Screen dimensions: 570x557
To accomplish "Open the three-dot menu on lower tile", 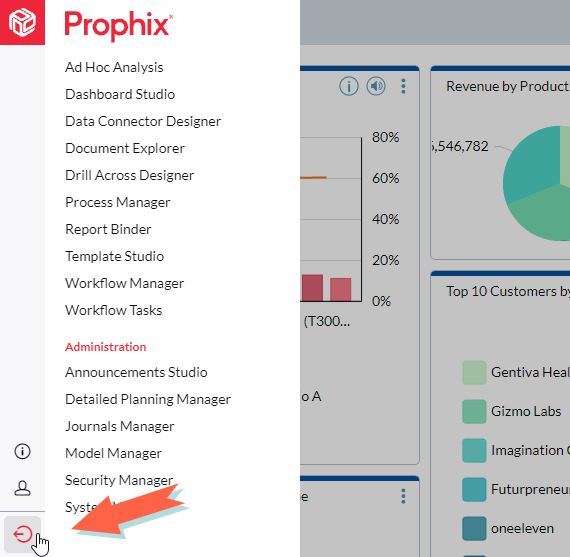I will coord(403,496).
